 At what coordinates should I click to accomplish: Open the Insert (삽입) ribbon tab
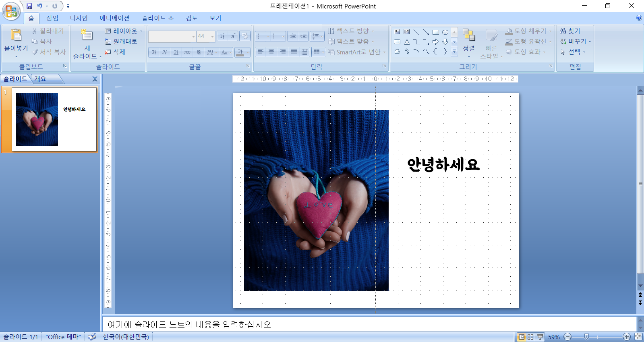coord(52,18)
